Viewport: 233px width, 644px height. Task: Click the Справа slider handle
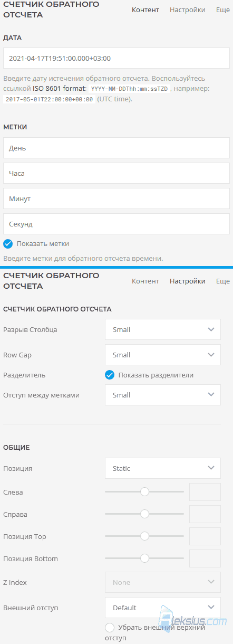click(144, 514)
